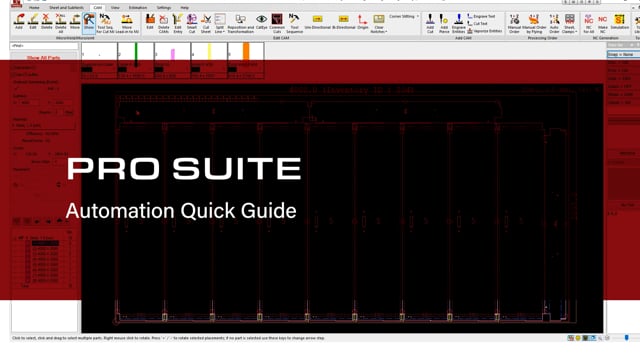This screenshot has height=360, width=640.
Task: Open the Help tab
Action: [x=184, y=8]
